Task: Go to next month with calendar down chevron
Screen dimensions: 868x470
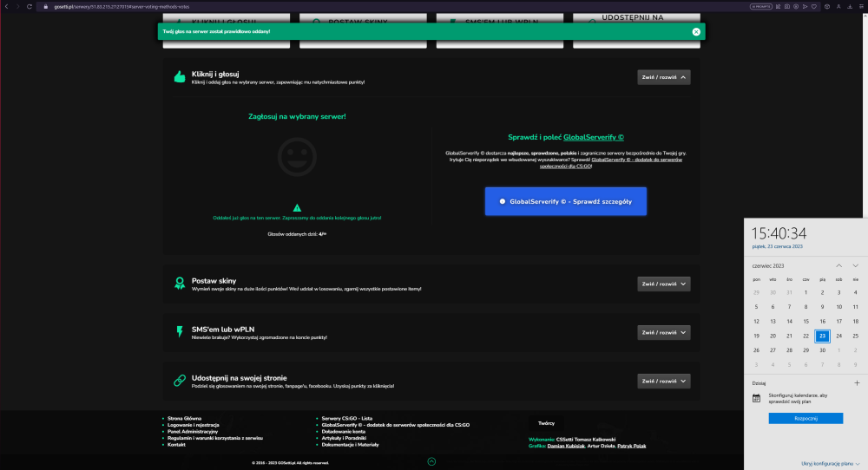Action: click(x=855, y=266)
